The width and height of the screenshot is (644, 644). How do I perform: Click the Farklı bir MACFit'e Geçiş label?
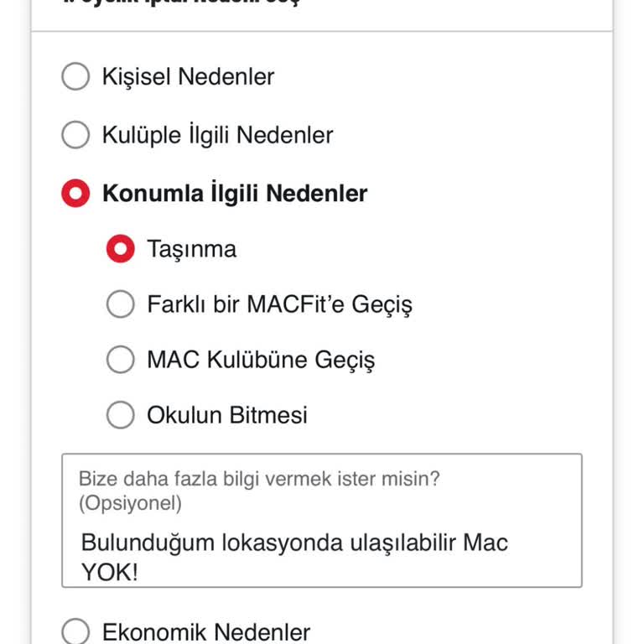point(279,304)
